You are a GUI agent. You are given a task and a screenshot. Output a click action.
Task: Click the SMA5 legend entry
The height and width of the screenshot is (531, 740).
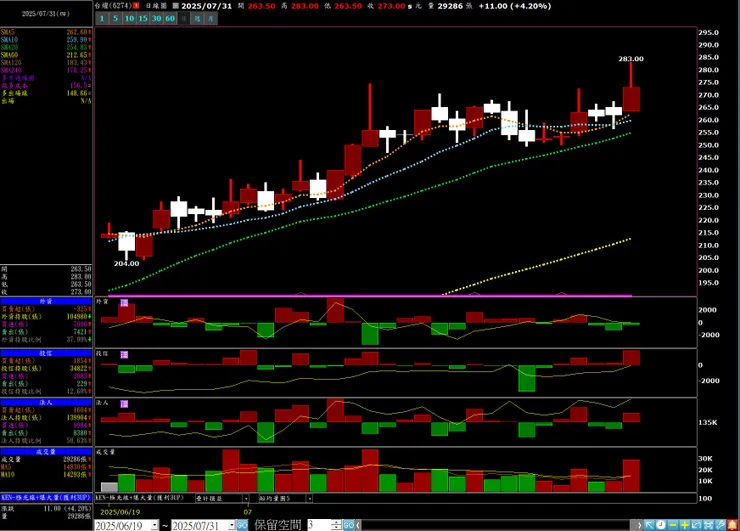46,32
